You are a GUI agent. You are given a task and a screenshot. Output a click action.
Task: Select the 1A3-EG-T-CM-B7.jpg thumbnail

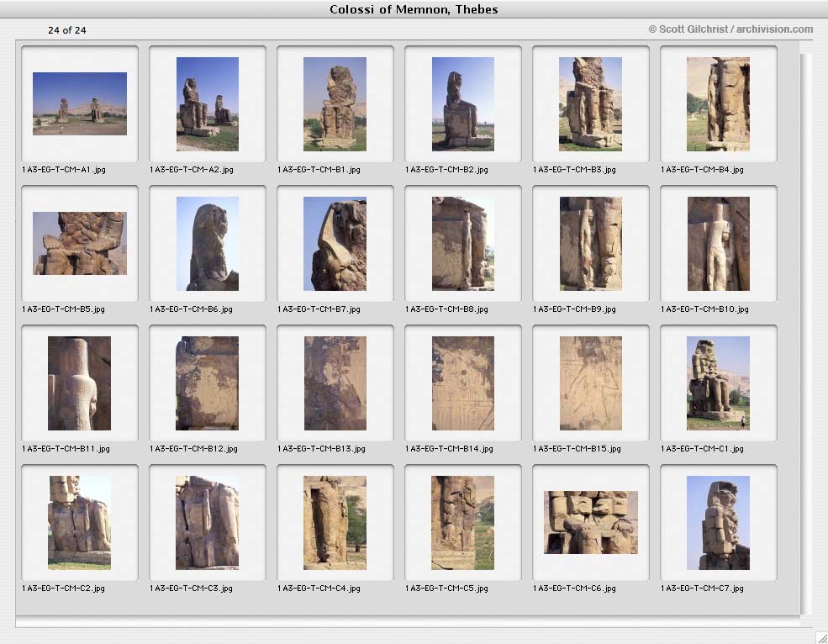(x=335, y=244)
